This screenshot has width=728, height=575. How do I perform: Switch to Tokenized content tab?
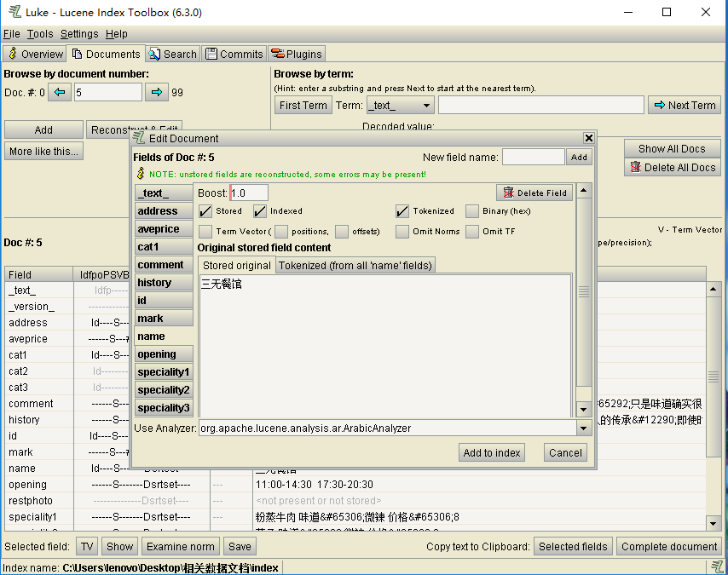pos(355,265)
